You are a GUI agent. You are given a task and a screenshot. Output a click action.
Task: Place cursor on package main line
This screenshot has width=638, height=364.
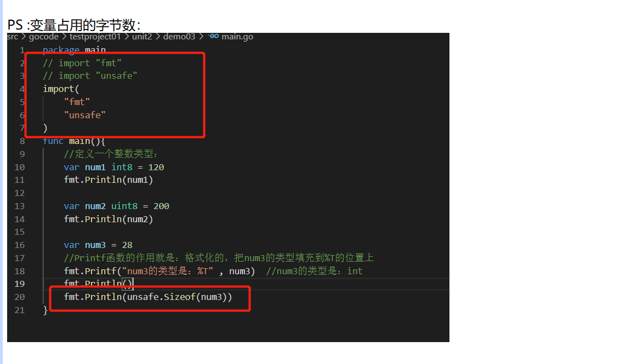[74, 50]
